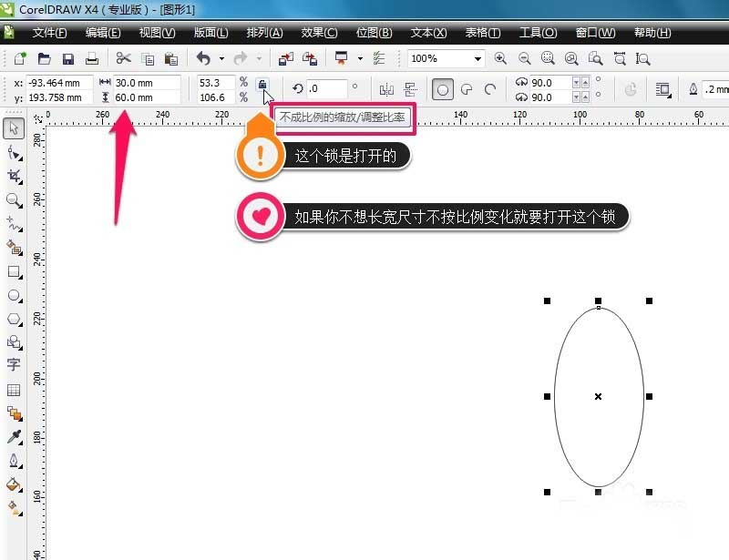This screenshot has height=560, width=729.
Task: Switch the ellipse to pie mode
Action: coord(466,89)
